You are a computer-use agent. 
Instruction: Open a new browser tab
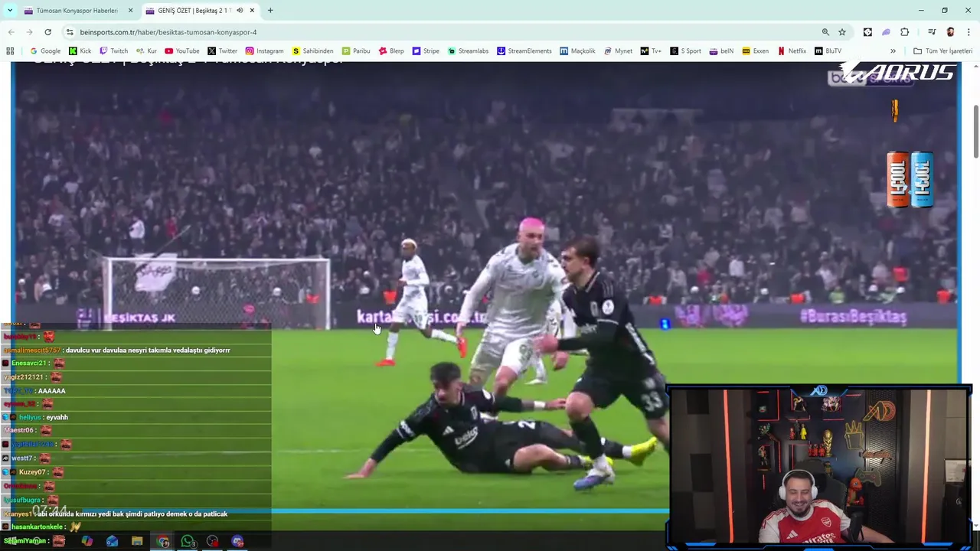tap(270, 11)
